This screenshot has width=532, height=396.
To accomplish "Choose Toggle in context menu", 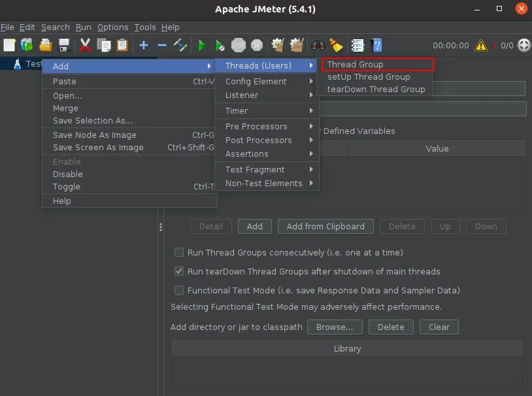I will 129,187.
